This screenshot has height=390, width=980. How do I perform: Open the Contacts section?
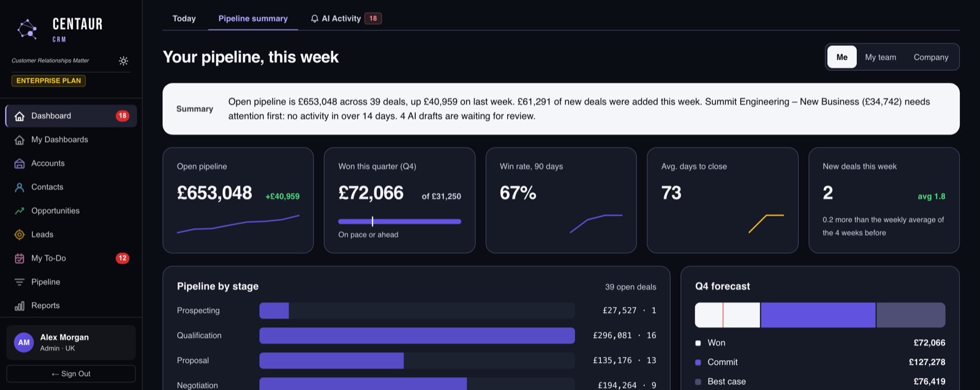coord(71,187)
